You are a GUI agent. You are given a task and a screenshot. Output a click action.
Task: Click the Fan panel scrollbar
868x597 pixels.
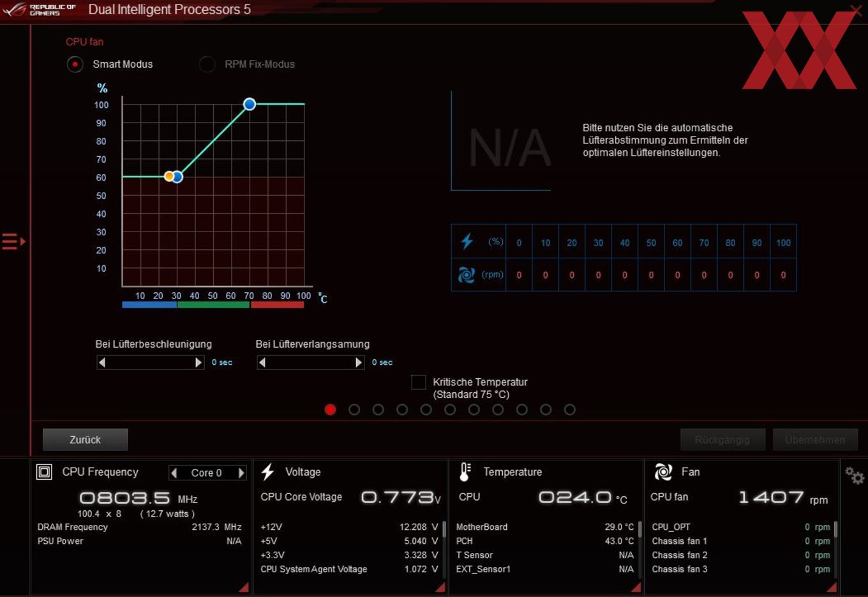[835, 529]
